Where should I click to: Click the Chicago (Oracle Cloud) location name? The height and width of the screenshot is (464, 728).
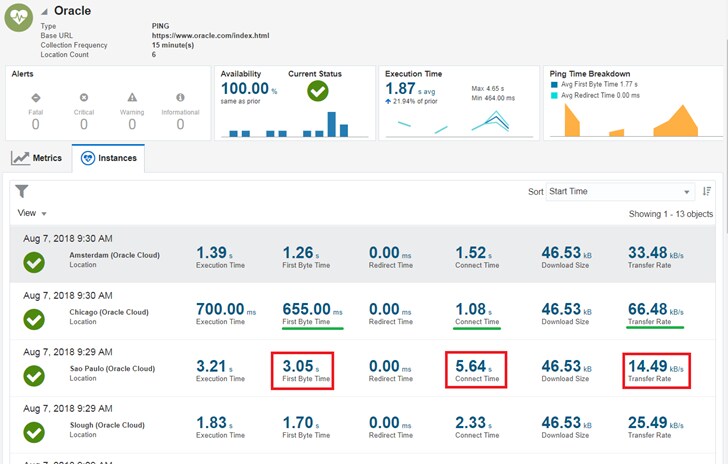click(112, 312)
